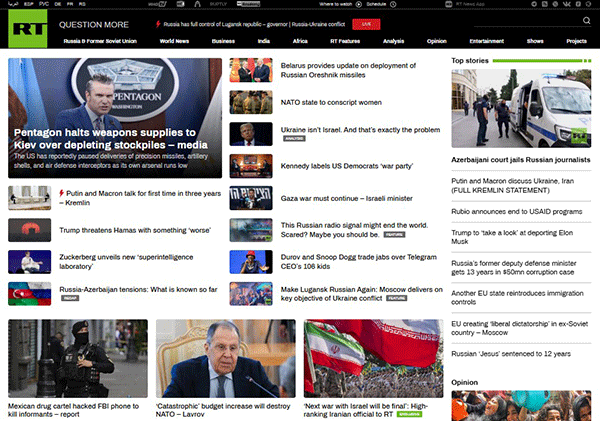Image resolution: width=600 pixels, height=421 pixels.
Task: Open Pentagon halts weapons supplies headline
Action: click(x=111, y=139)
